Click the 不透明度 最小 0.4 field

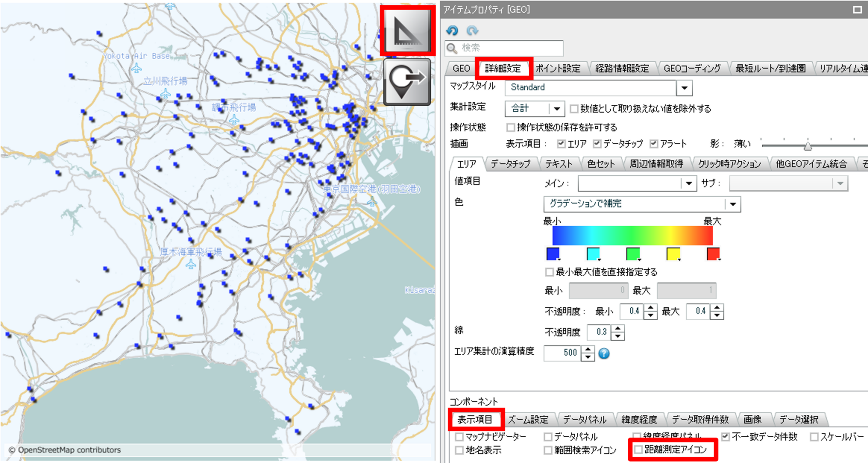pos(632,311)
